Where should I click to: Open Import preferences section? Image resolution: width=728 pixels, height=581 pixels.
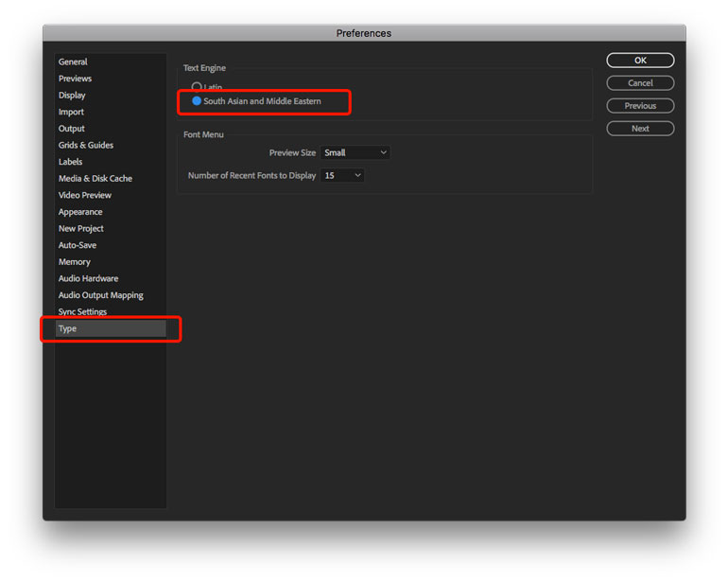tap(71, 112)
